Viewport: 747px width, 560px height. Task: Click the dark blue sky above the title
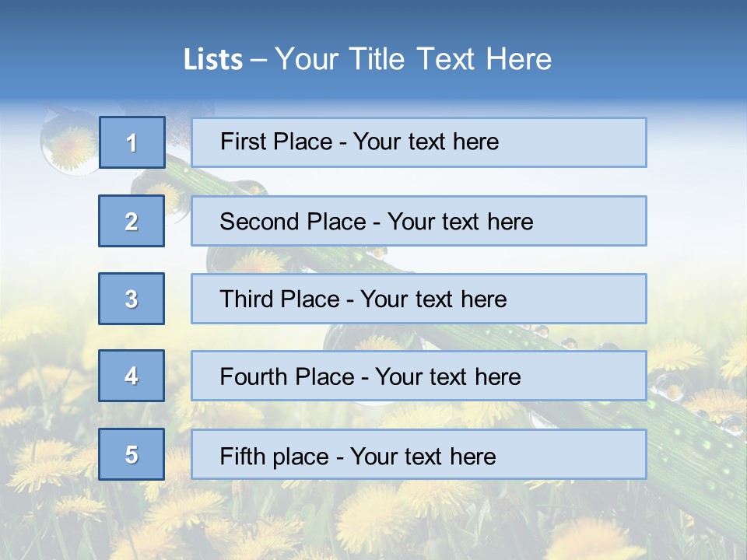coord(373,17)
